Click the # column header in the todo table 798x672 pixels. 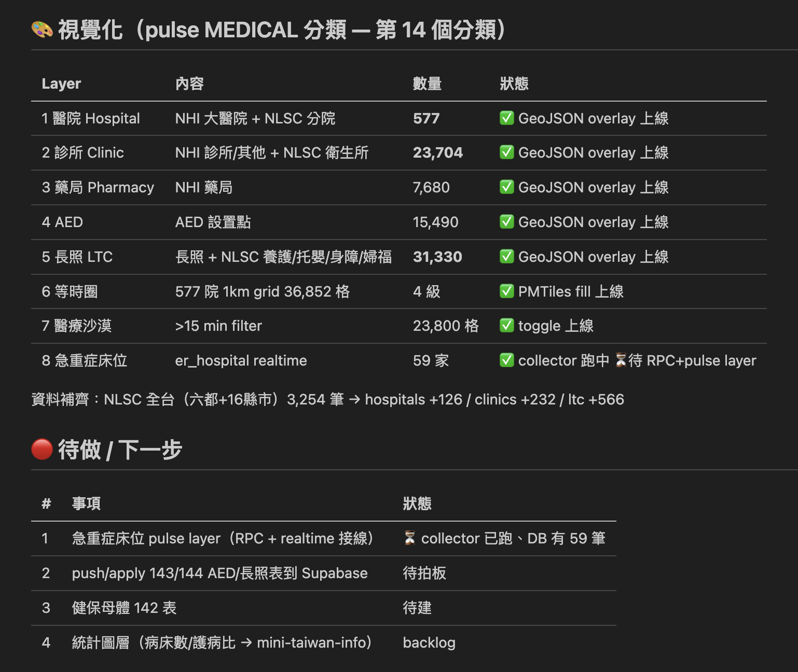46,503
